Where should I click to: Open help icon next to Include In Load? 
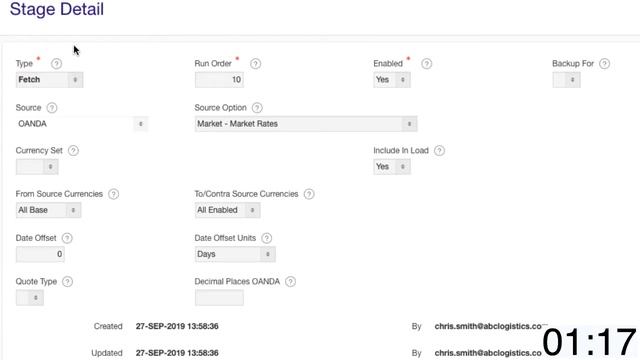pyautogui.click(x=440, y=151)
